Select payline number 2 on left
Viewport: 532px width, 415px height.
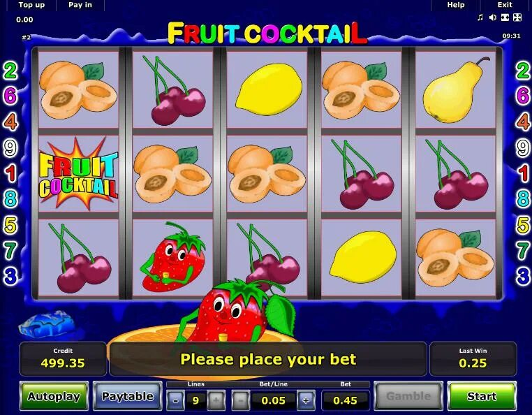click(x=10, y=71)
